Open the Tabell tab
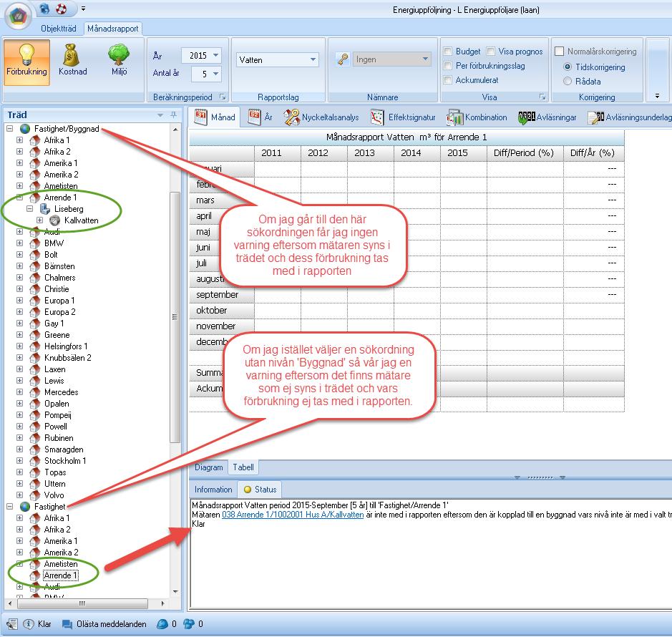 click(243, 467)
